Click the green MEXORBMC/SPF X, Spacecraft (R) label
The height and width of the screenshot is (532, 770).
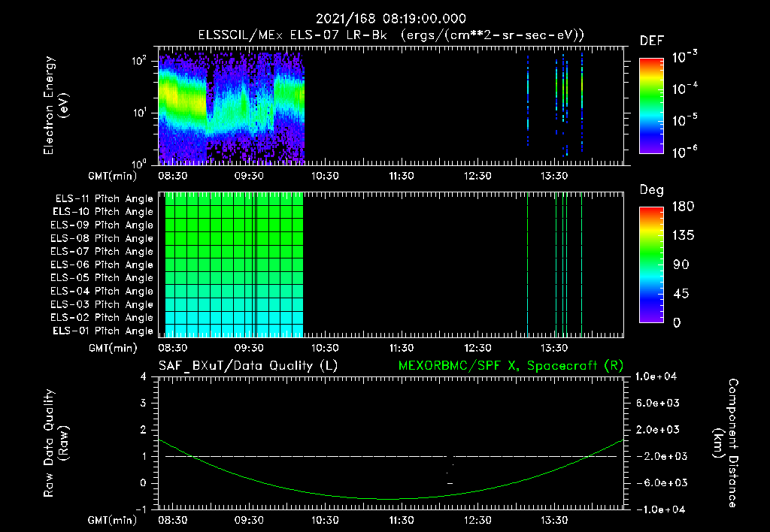coord(511,366)
